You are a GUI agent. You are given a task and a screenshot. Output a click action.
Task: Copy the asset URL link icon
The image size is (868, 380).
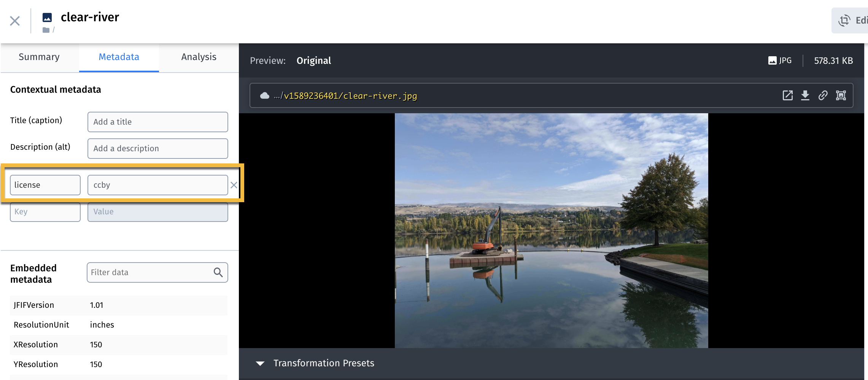823,95
